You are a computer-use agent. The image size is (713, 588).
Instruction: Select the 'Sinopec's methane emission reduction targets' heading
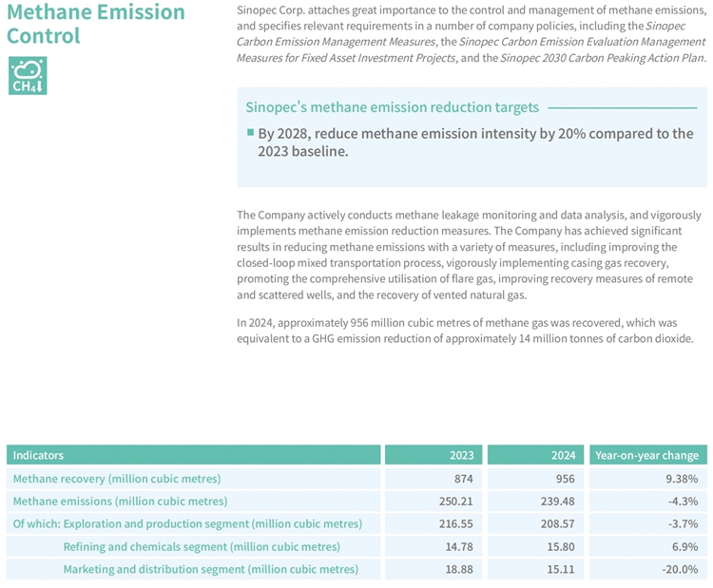(x=392, y=107)
